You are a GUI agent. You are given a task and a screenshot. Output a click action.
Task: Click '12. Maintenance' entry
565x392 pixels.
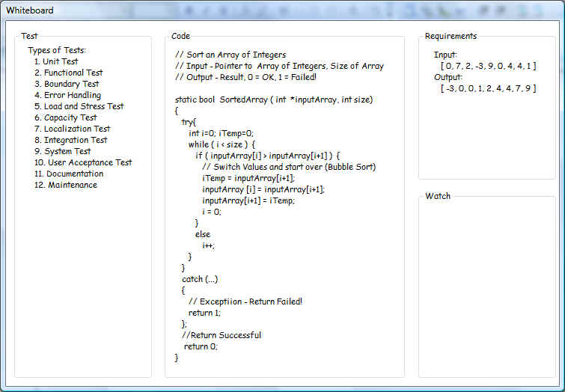pyautogui.click(x=66, y=185)
